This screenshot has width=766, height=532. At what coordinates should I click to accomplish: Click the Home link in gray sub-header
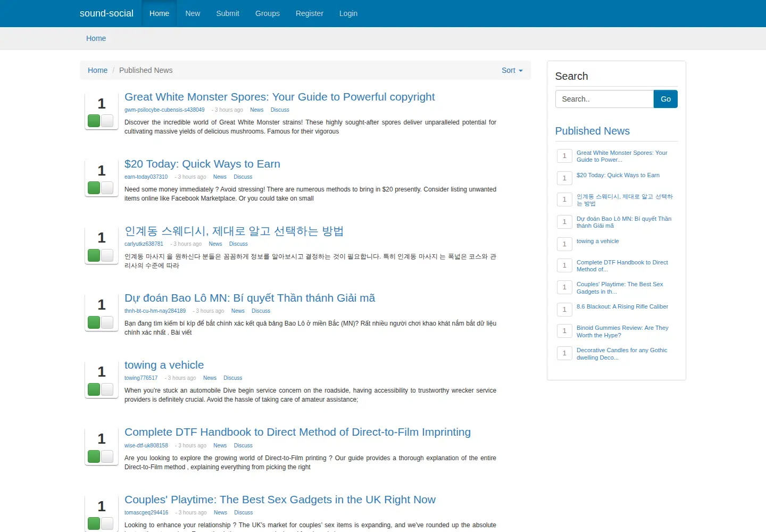[96, 38]
